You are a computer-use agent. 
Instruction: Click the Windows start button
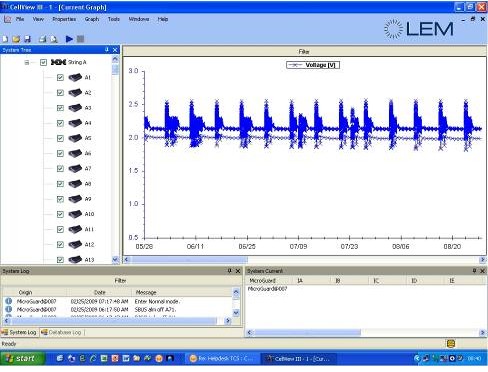pos(22,359)
